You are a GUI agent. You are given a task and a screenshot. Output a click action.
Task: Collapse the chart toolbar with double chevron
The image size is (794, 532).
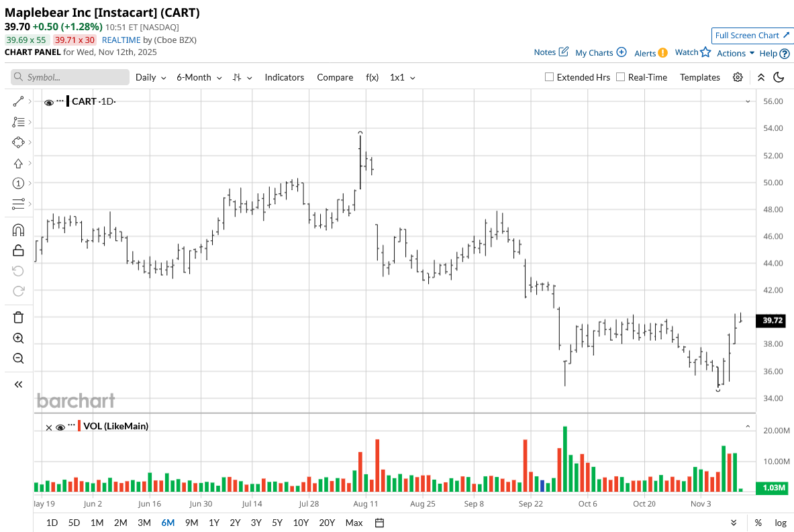click(x=761, y=77)
